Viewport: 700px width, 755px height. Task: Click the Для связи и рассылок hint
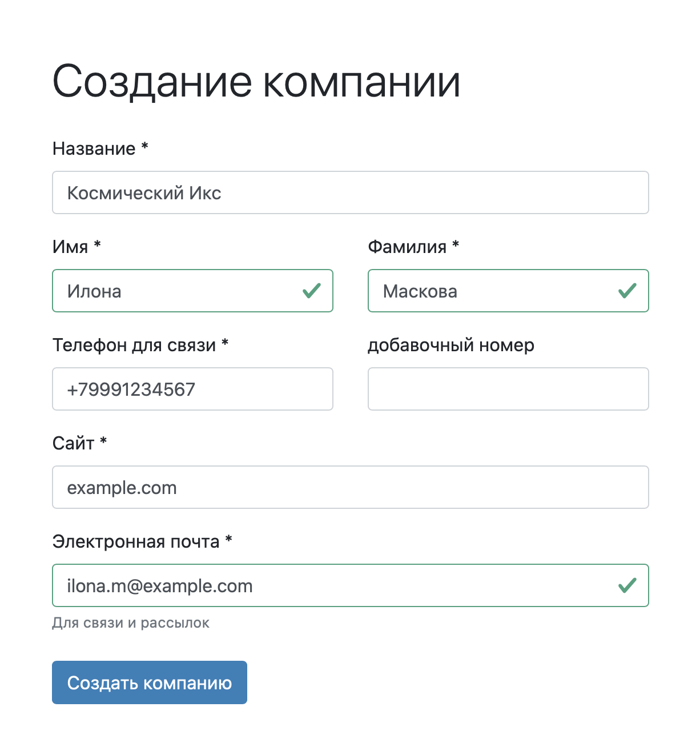pos(131,623)
